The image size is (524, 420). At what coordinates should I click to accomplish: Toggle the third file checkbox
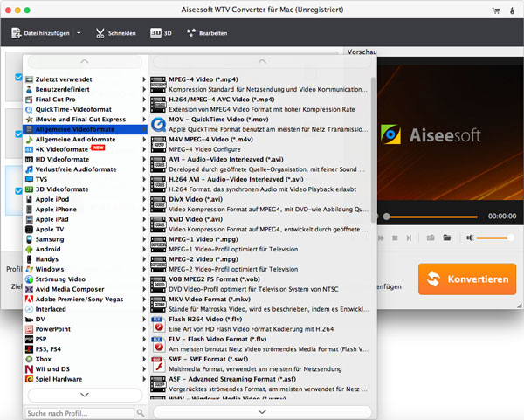tap(18, 190)
